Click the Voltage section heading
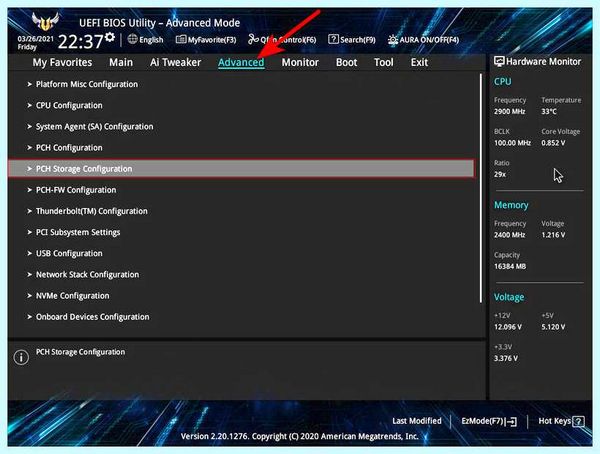 [x=509, y=297]
